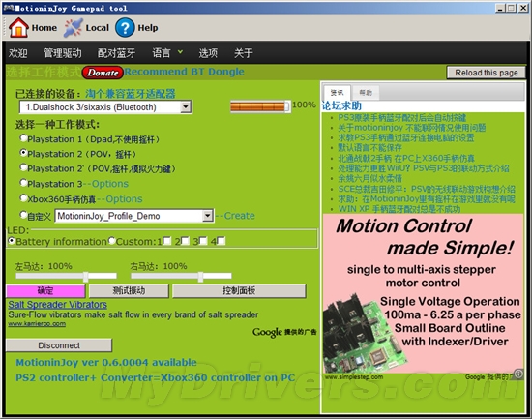Click the ad info icon in the banner corner
532x419 pixels.
(518, 374)
